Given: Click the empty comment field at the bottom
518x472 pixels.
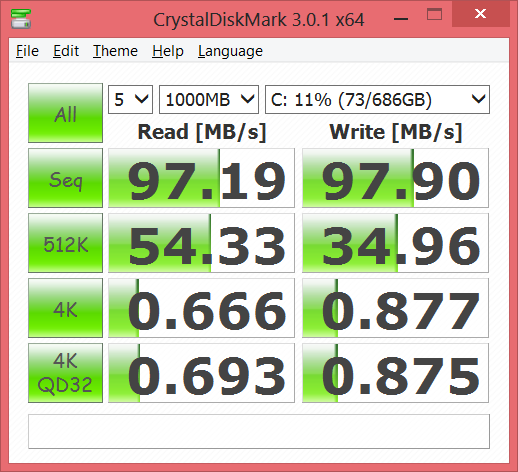Looking at the screenshot, I should pos(259,431).
